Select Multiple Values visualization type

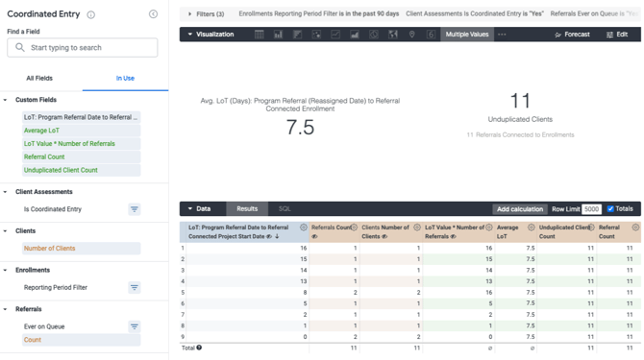(467, 35)
